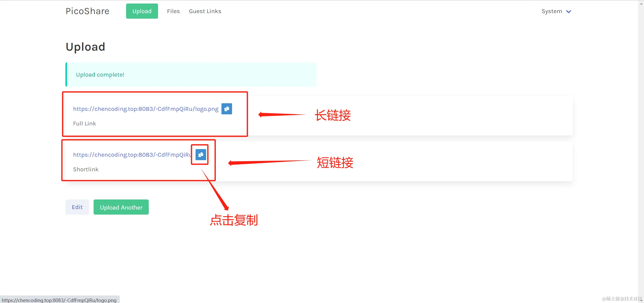Copy the Full Link using clipboard icon
Screen dimensions: 644x303
pyautogui.click(x=226, y=109)
